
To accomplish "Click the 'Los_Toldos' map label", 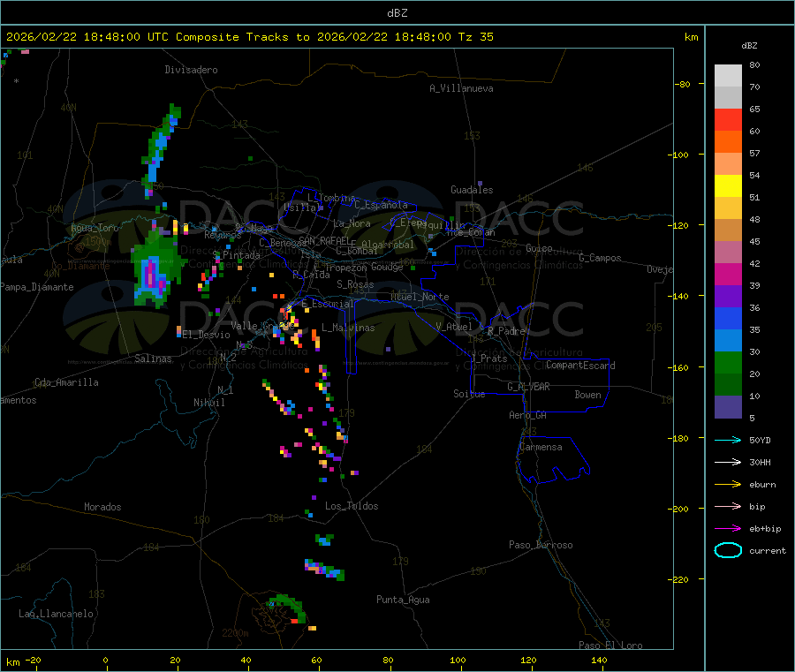I will coord(352,506).
